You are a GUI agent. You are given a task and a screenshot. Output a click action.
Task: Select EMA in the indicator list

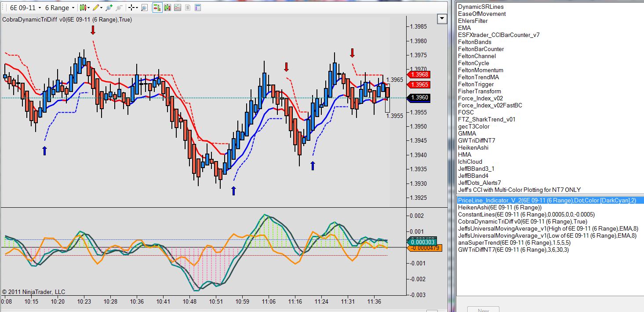click(464, 28)
